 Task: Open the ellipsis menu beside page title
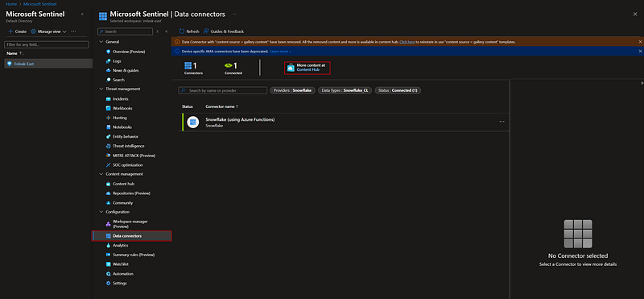234,14
